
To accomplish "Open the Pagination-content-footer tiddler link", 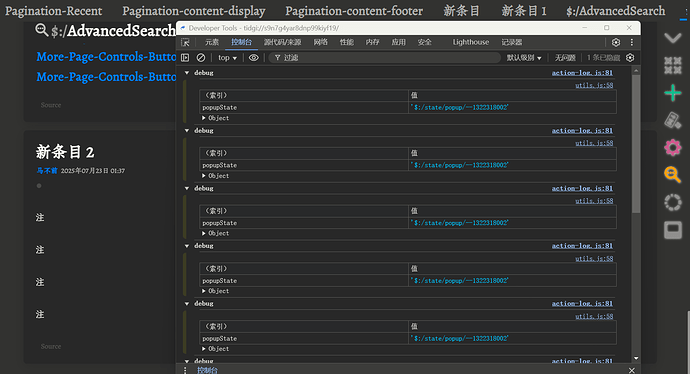I will [x=354, y=11].
